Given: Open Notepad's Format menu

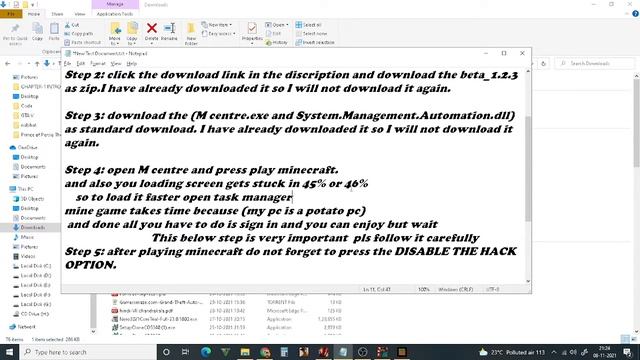Looking at the screenshot, I should 98,64.
